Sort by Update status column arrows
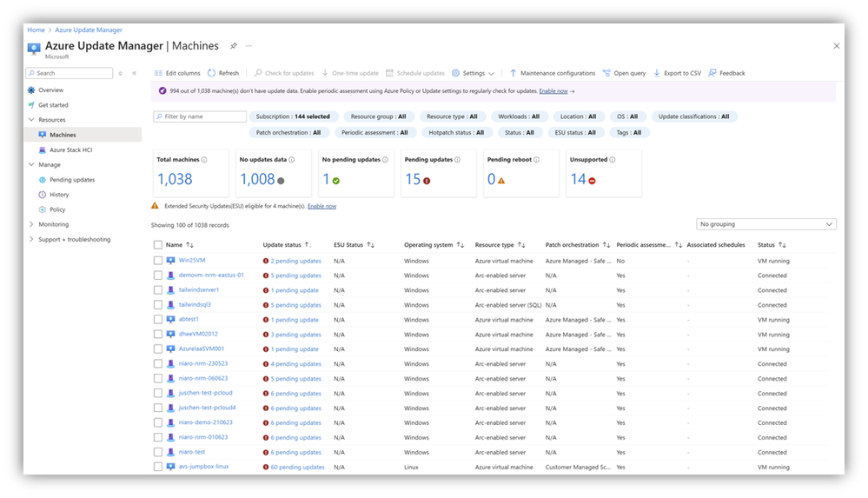The width and height of the screenshot is (868, 498). 308,245
